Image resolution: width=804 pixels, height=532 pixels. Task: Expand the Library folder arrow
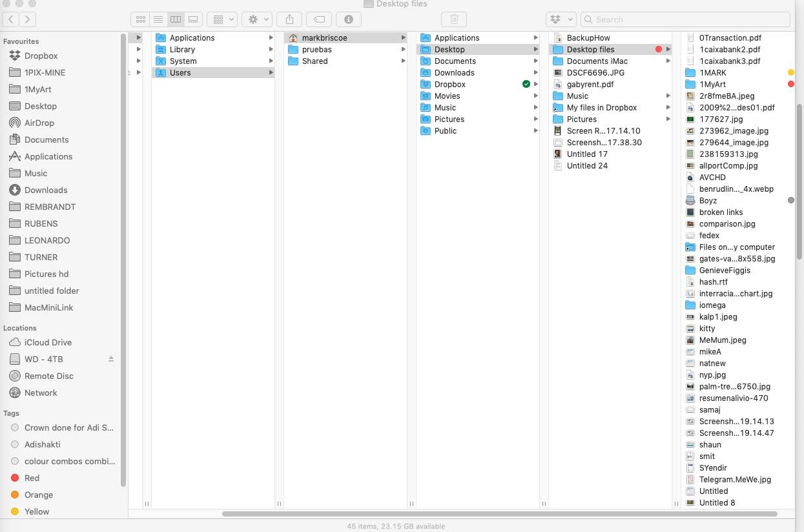point(271,50)
